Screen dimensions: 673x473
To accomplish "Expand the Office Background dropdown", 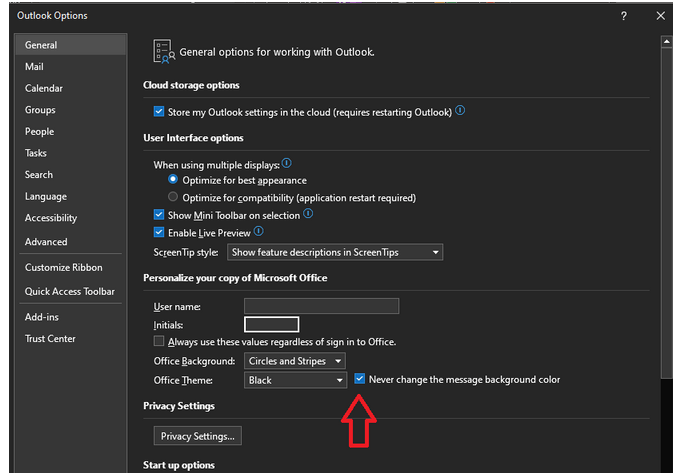I will 295,361.
